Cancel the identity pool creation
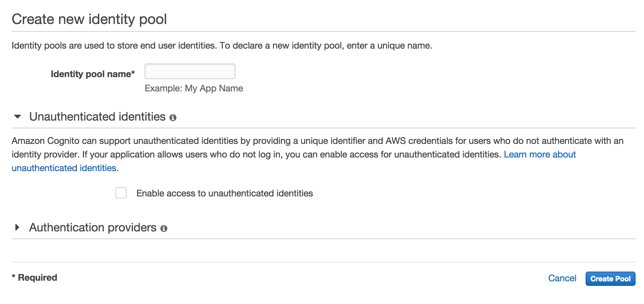This screenshot has height=304, width=644. point(562,278)
